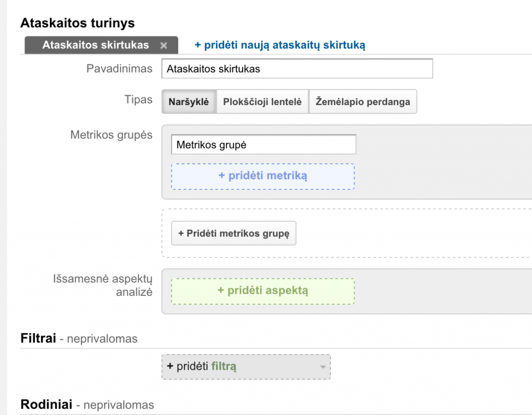This screenshot has height=415, width=532.
Task: Click the Pavadinimas label
Action: coord(119,69)
